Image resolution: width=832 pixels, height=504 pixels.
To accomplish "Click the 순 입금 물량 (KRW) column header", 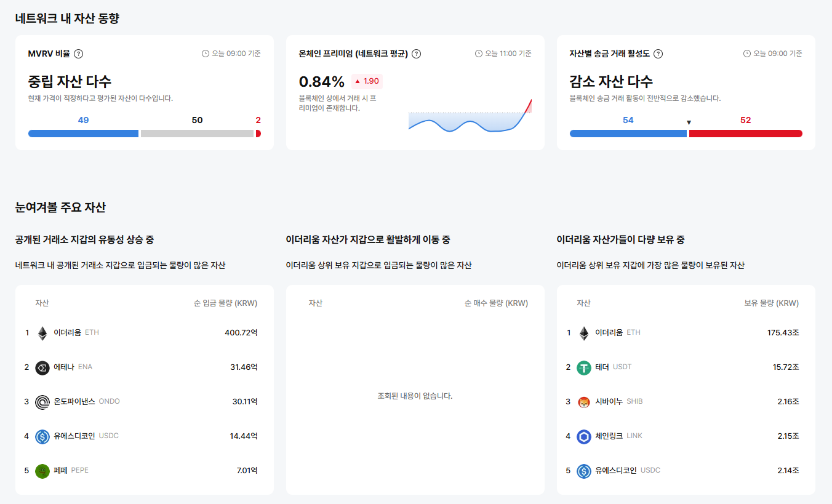I will (x=225, y=303).
